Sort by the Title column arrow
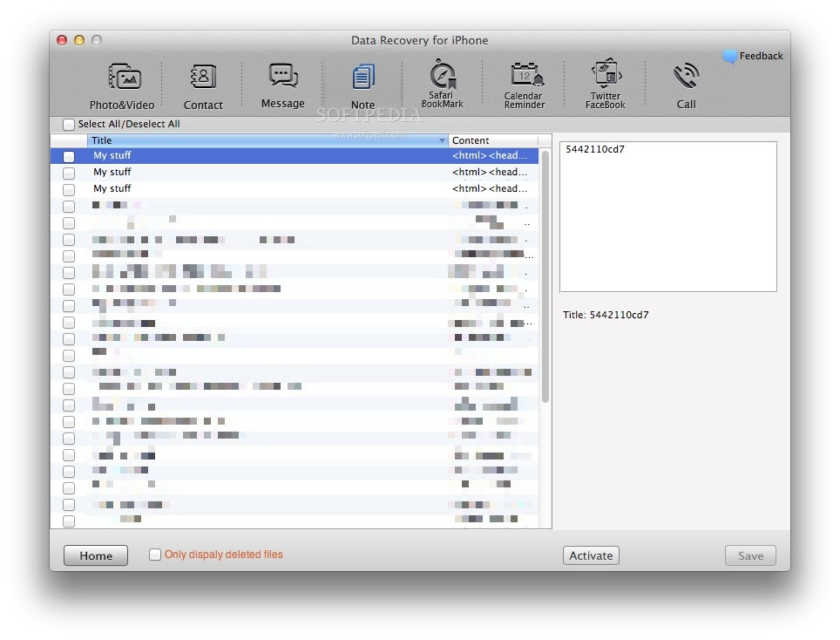The width and height of the screenshot is (840, 640). tap(442, 141)
